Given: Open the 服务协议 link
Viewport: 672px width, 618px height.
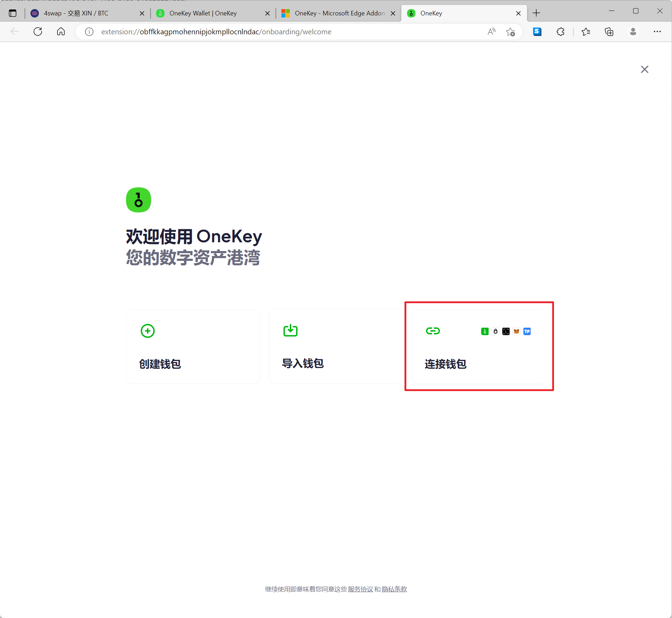Looking at the screenshot, I should coord(360,589).
